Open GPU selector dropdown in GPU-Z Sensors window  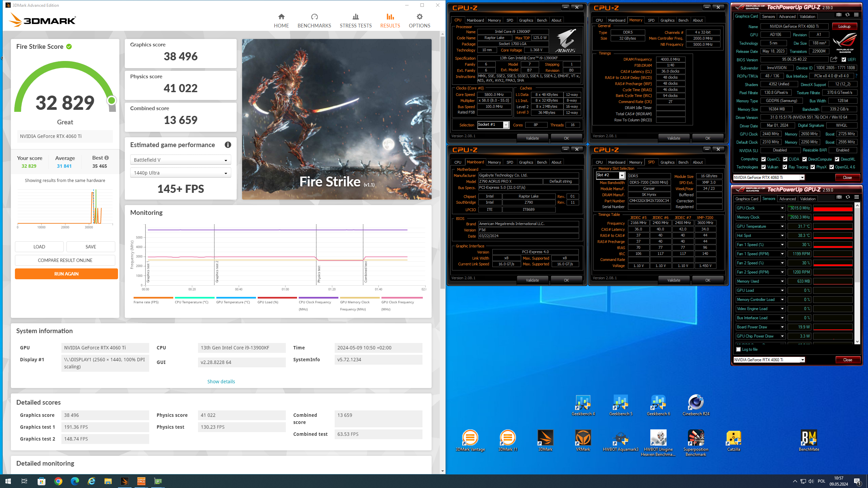pos(769,360)
